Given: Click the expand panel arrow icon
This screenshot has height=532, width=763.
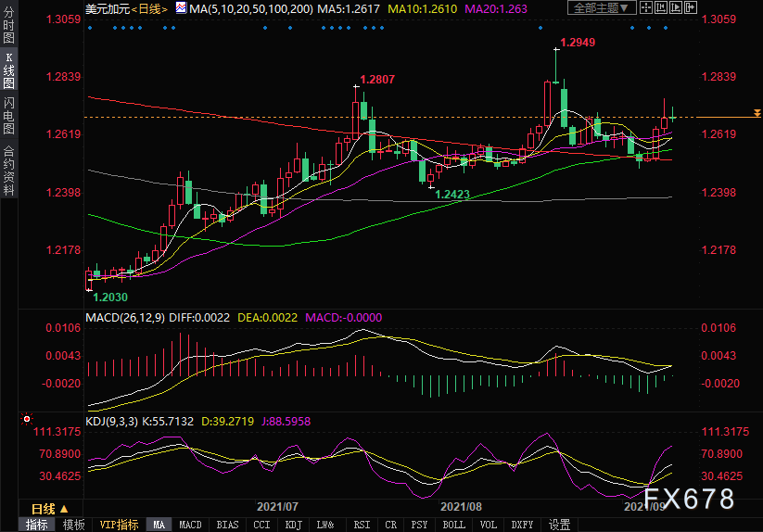Looking at the screenshot, I should (691, 7).
